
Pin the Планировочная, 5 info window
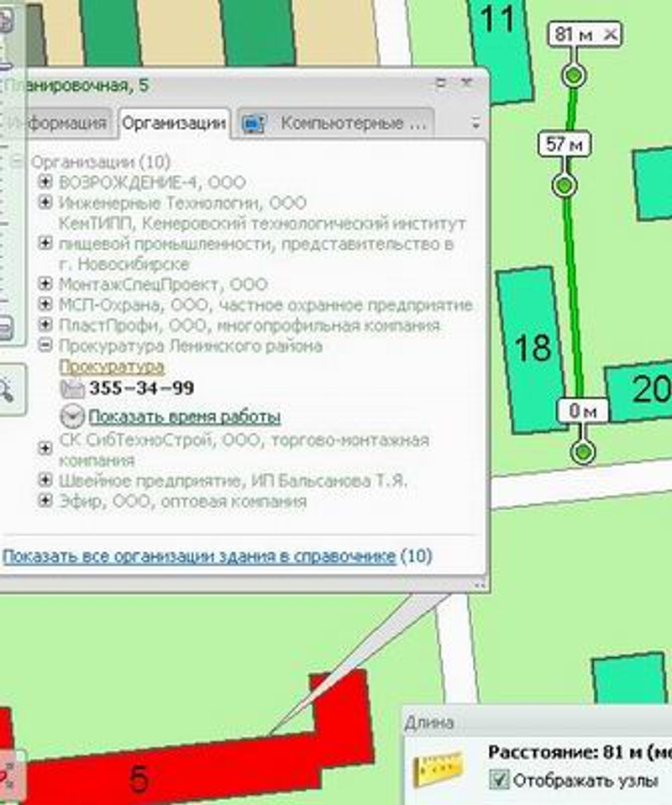point(440,82)
